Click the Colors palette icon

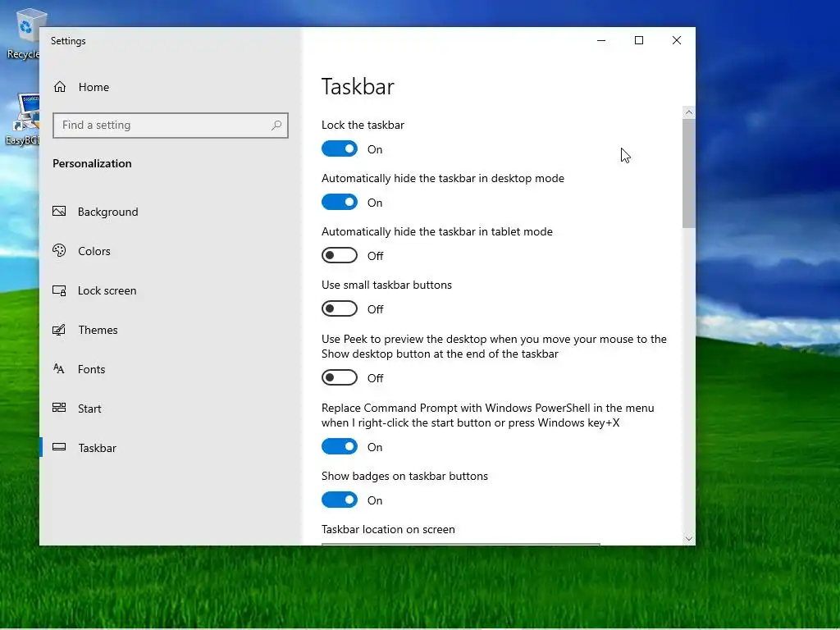(59, 250)
